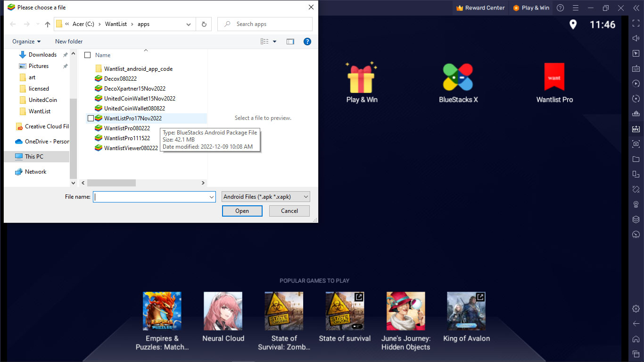Click the volume speaker icon in BlueStacks sidebar
The height and width of the screenshot is (362, 644).
pyautogui.click(x=636, y=38)
